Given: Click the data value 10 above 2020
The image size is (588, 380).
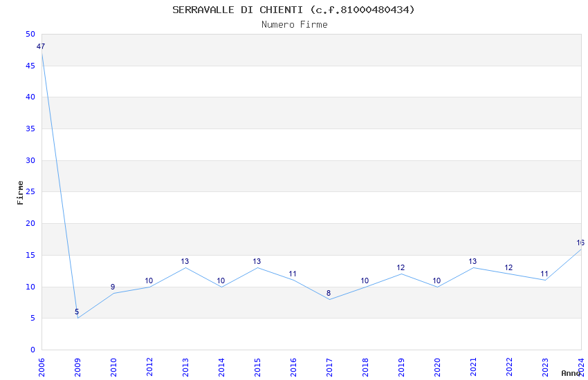Looking at the screenshot, I should 437,281.
